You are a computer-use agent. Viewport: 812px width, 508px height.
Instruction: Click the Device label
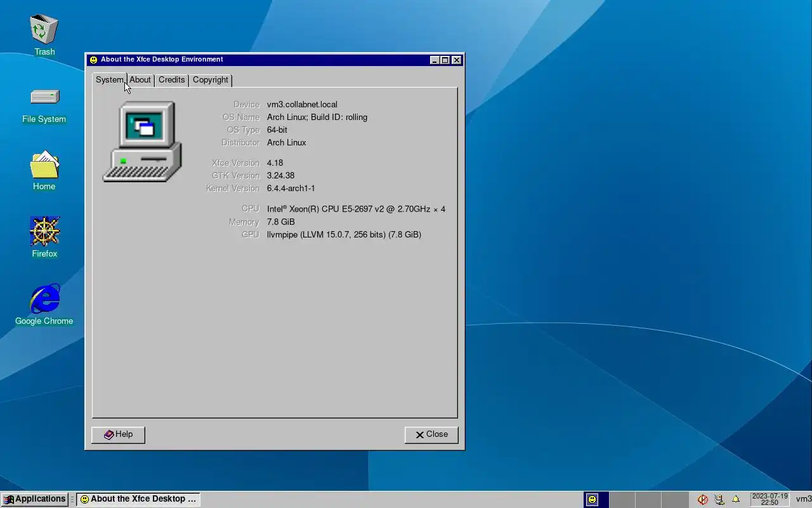(246, 104)
